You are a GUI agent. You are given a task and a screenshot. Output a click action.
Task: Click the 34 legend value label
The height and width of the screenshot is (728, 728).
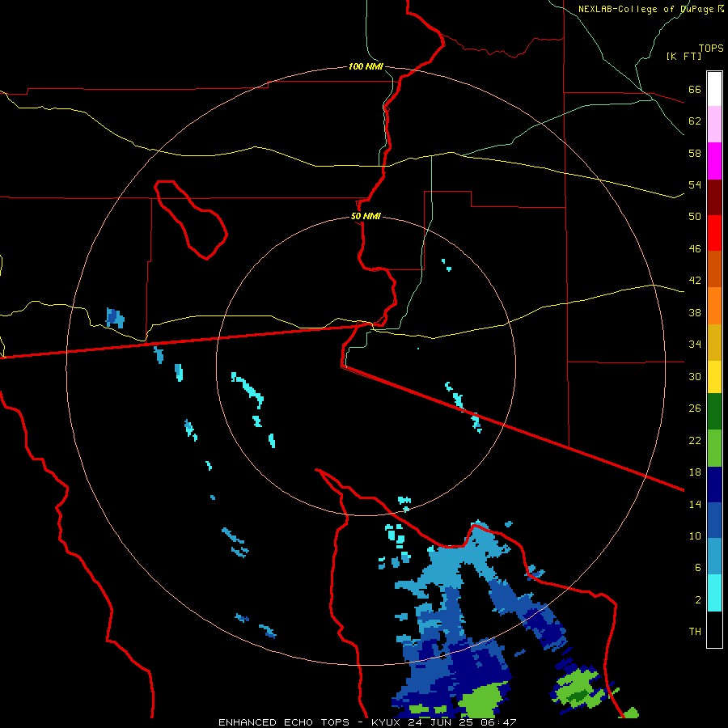pyautogui.click(x=695, y=345)
